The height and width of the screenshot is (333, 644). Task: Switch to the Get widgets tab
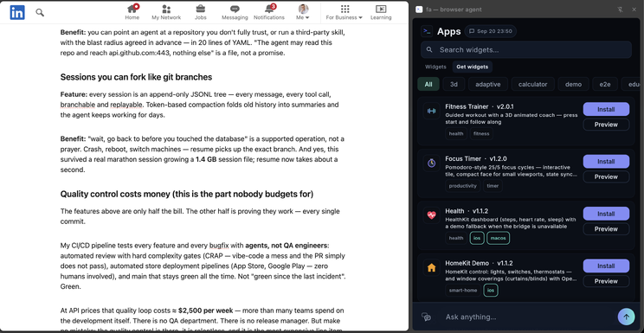coord(473,67)
